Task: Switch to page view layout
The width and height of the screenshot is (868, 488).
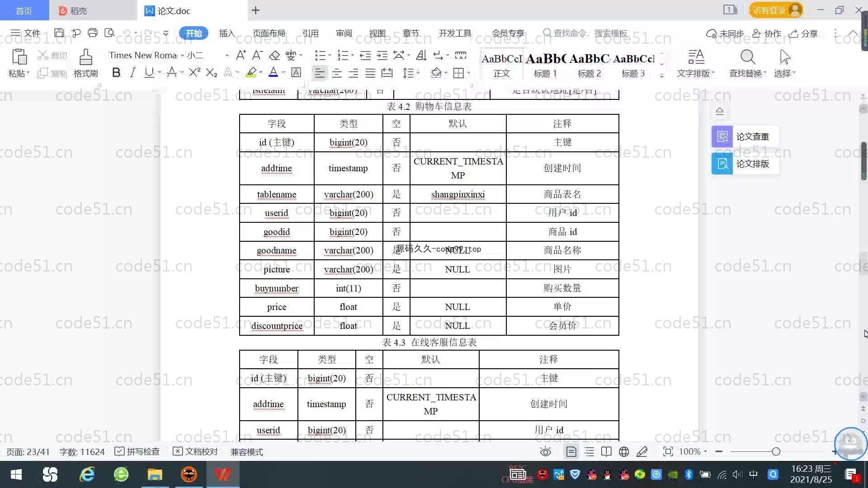Action: (571, 451)
